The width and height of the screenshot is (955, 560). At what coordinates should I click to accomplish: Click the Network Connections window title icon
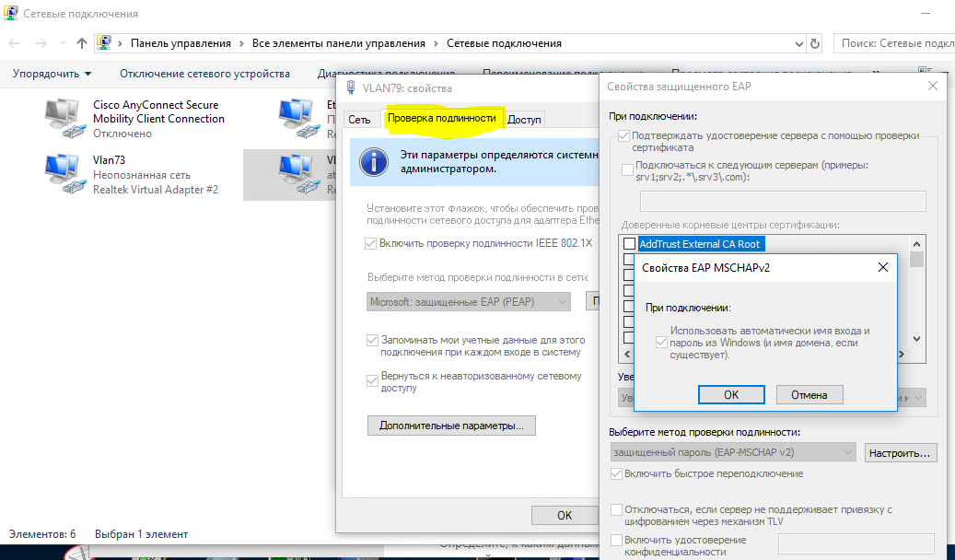point(11,14)
